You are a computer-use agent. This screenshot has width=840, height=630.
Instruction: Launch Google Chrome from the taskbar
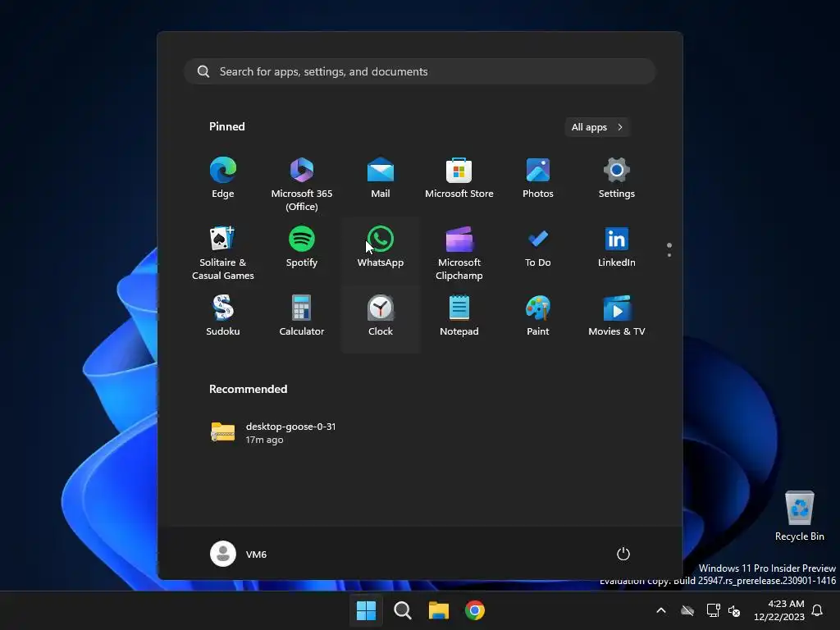tap(475, 610)
